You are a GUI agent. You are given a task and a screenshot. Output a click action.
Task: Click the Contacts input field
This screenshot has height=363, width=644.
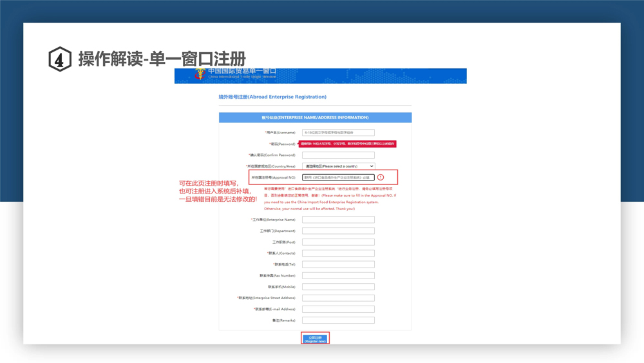(x=338, y=253)
